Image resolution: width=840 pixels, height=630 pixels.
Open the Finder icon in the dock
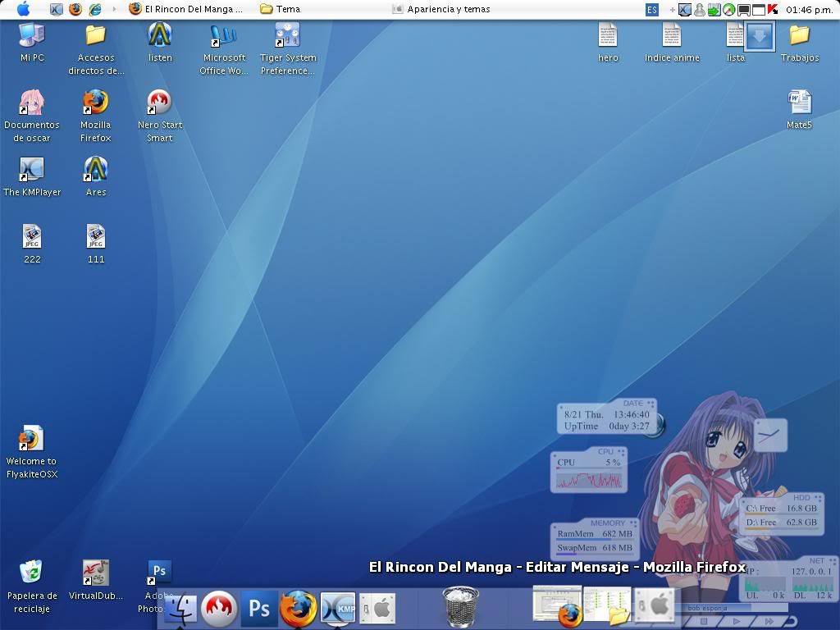[180, 609]
